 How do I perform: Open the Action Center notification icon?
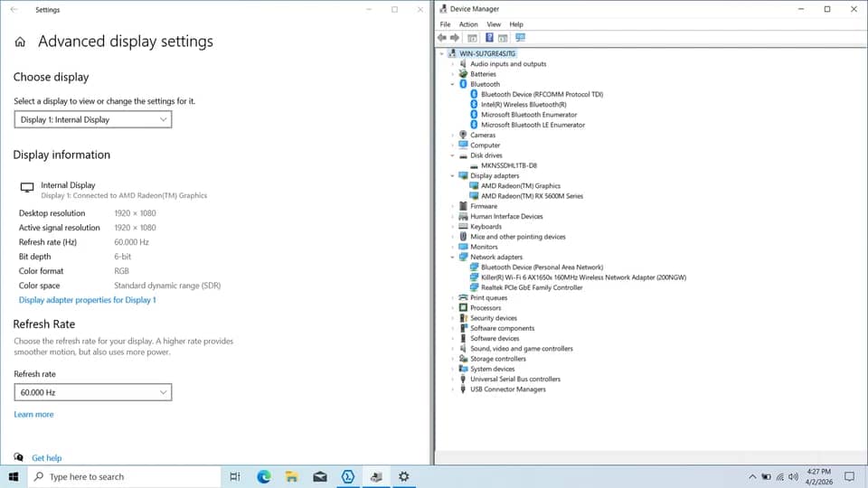click(849, 476)
